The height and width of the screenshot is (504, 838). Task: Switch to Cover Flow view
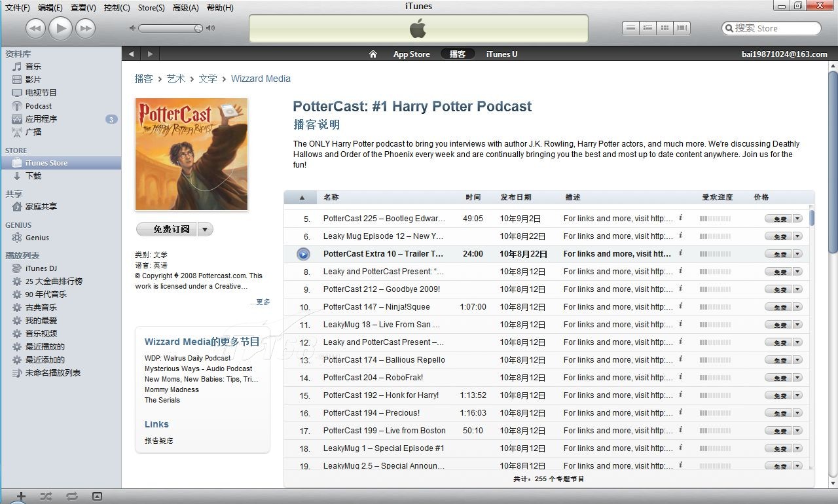(x=682, y=28)
